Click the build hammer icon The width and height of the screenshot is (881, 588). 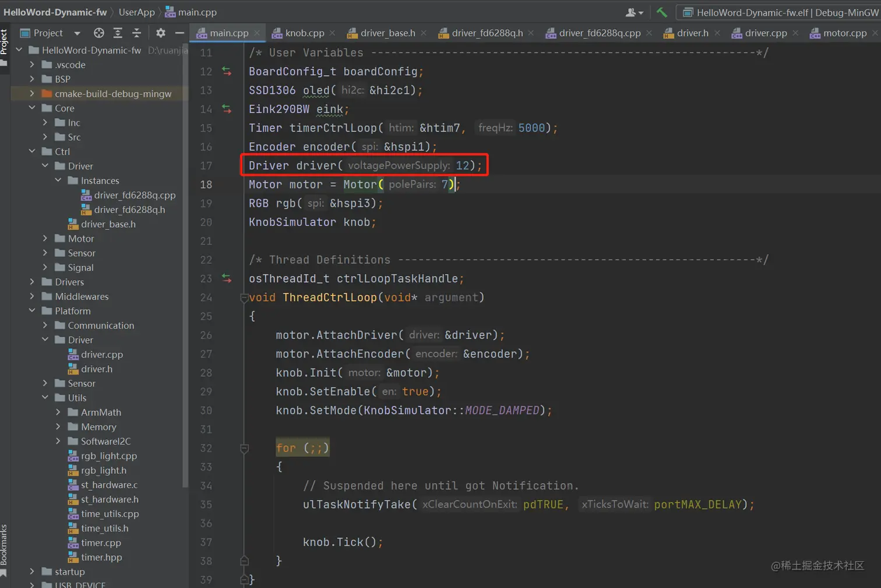point(661,12)
